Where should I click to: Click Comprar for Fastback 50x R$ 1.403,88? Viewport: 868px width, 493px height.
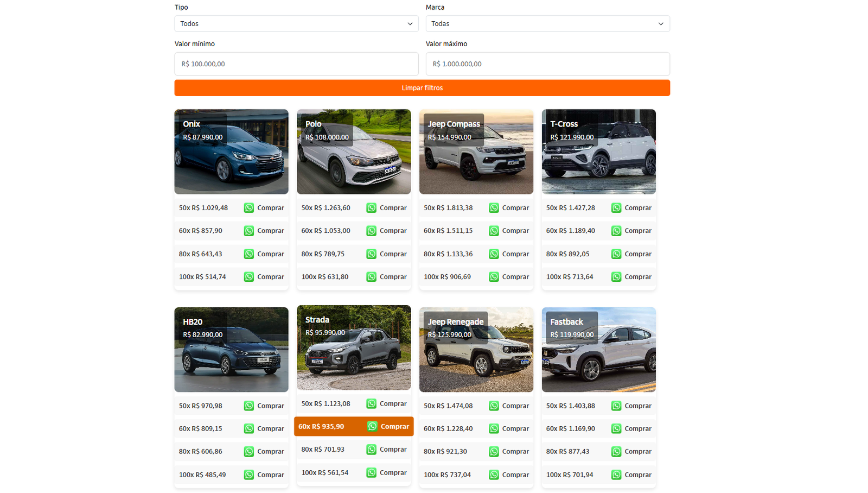coord(638,406)
